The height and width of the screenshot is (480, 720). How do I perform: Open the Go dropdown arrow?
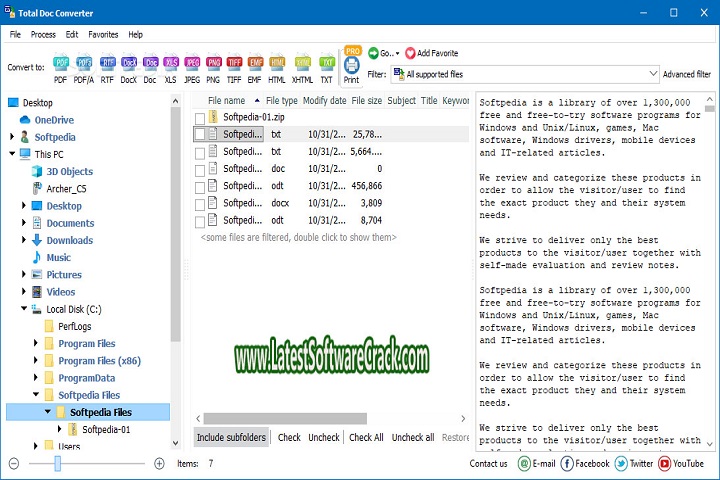(397, 53)
